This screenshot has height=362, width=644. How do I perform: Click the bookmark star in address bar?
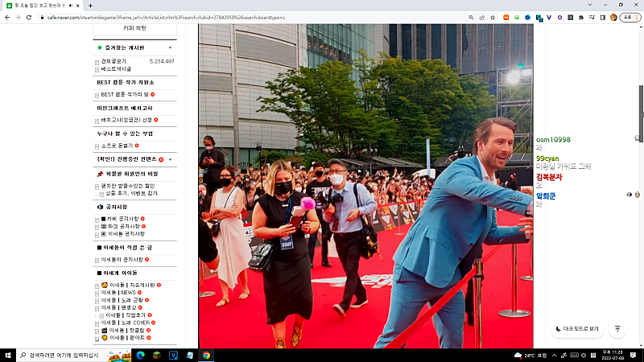click(493, 17)
